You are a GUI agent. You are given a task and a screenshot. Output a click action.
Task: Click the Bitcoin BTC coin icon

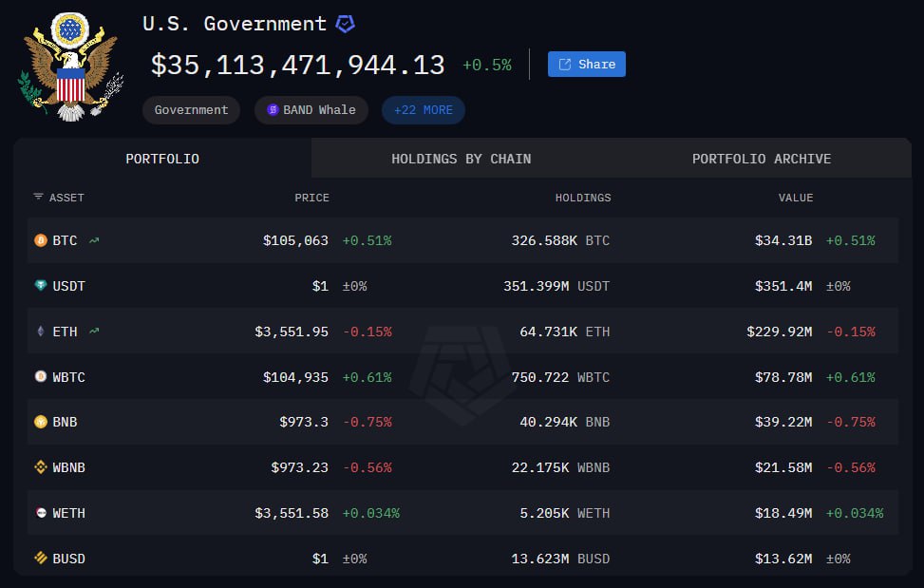pos(40,240)
